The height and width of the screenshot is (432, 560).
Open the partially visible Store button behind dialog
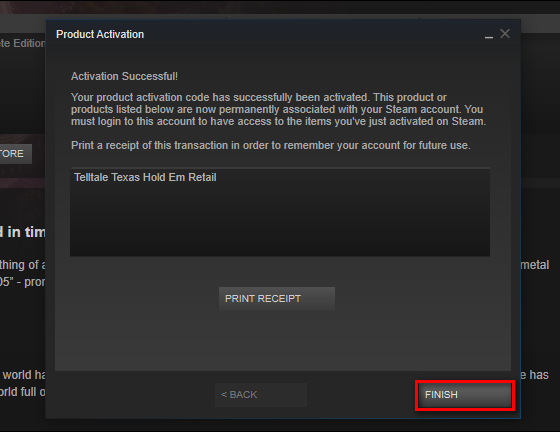coord(16,154)
